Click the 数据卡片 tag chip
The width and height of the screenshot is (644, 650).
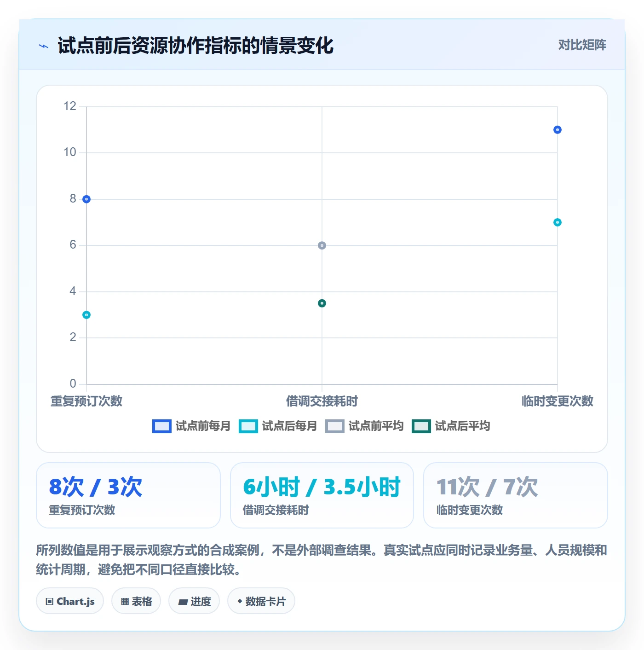tap(261, 601)
